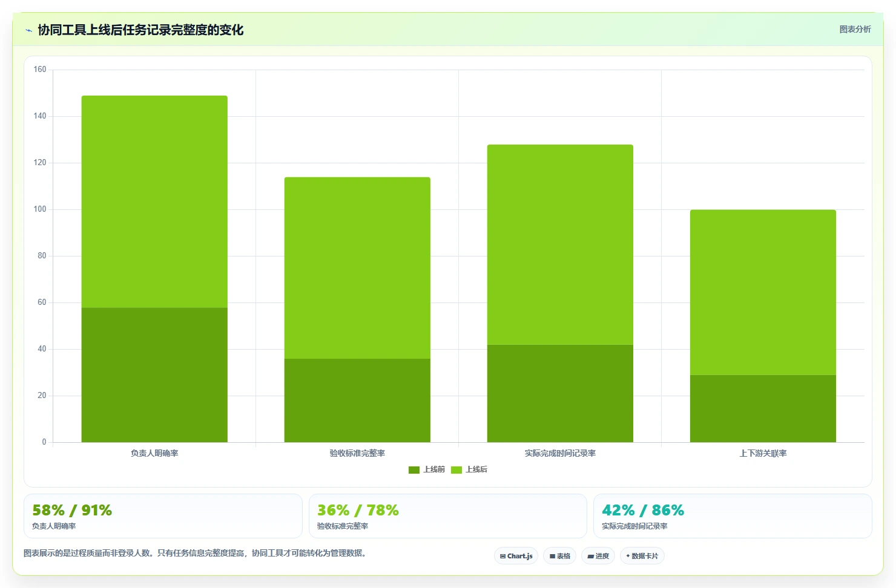
Task: Click the light green 实际完成时间记录率 bar segment
Action: pyautogui.click(x=560, y=244)
